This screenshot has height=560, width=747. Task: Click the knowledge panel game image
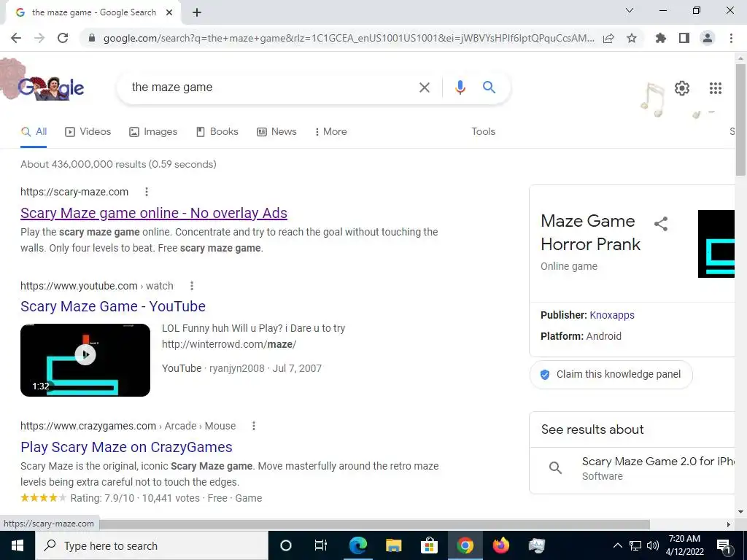[716, 244]
